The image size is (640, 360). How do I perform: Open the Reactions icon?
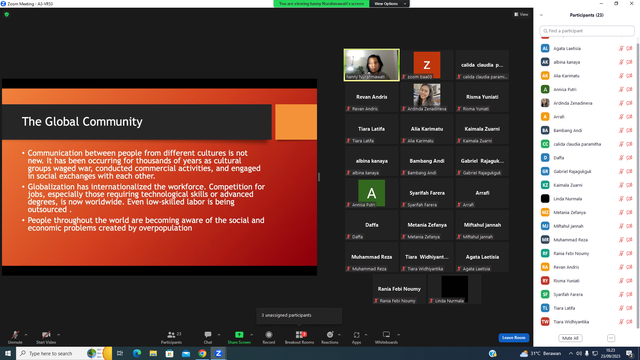[x=330, y=335]
